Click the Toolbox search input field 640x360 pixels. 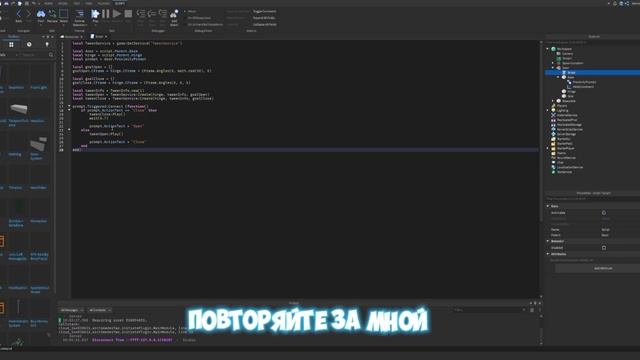coord(34,55)
